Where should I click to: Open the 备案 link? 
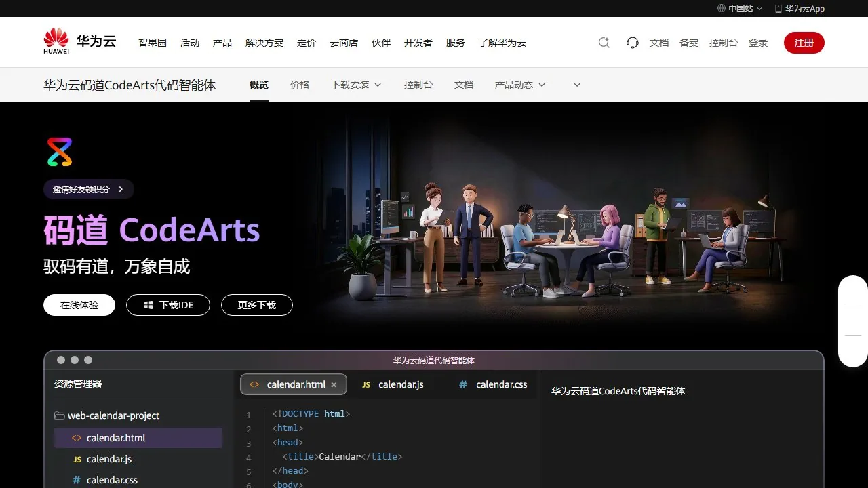689,43
